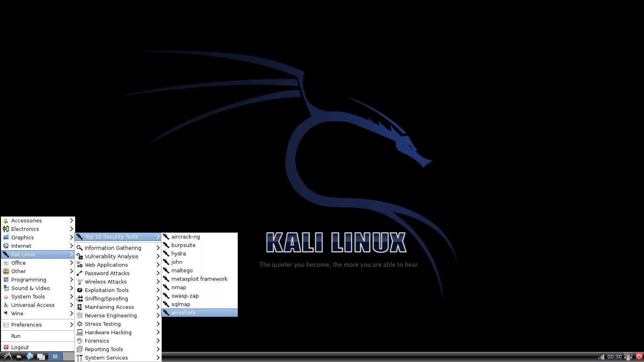
Task: Click the red power button icon
Action: [x=639, y=356]
